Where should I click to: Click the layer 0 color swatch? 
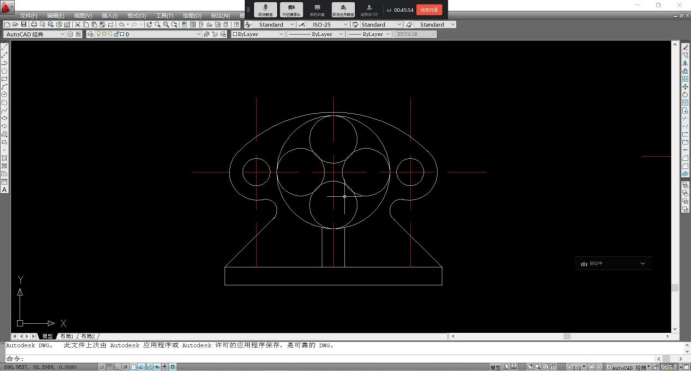point(122,34)
